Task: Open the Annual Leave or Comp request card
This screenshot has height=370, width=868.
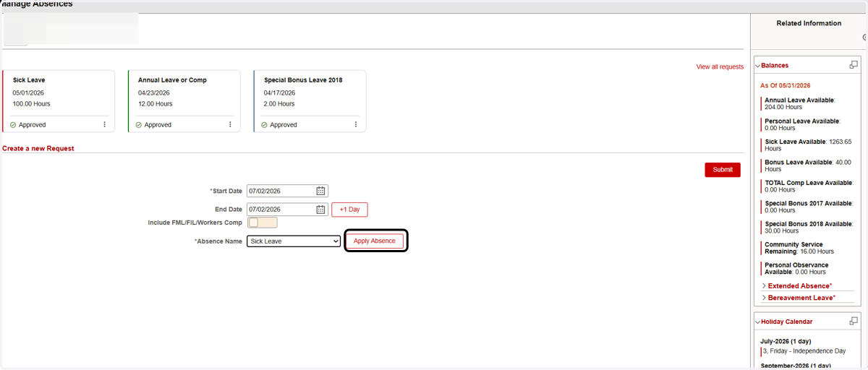Action: click(x=184, y=101)
